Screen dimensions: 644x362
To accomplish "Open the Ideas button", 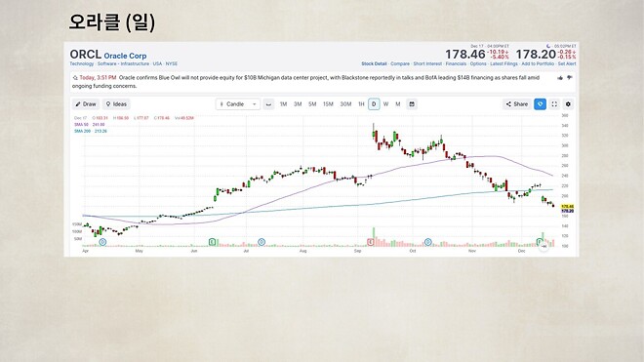I will tap(116, 104).
